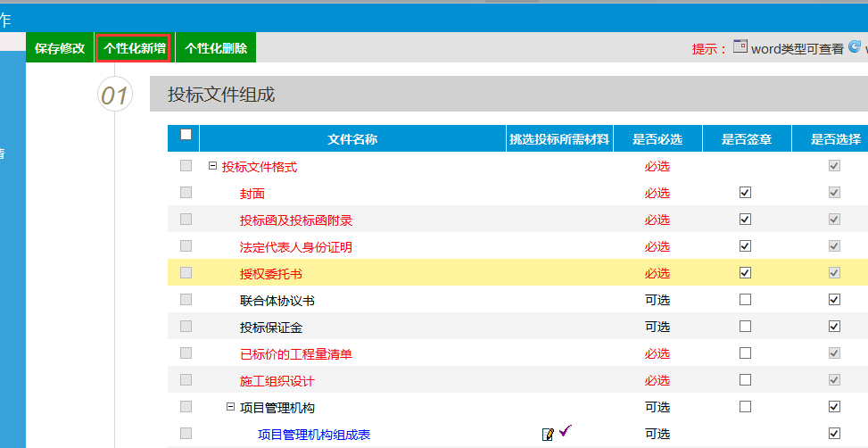Screen dimensions: 868x448
Task: Enable 是否签章 for 投标保证金
Action: (x=745, y=326)
